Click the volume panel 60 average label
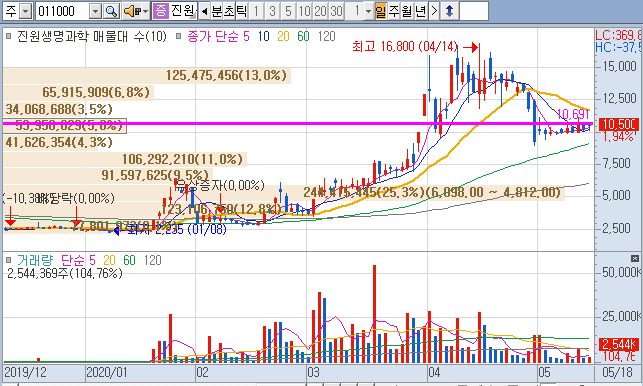The image size is (643, 386). coord(129,260)
